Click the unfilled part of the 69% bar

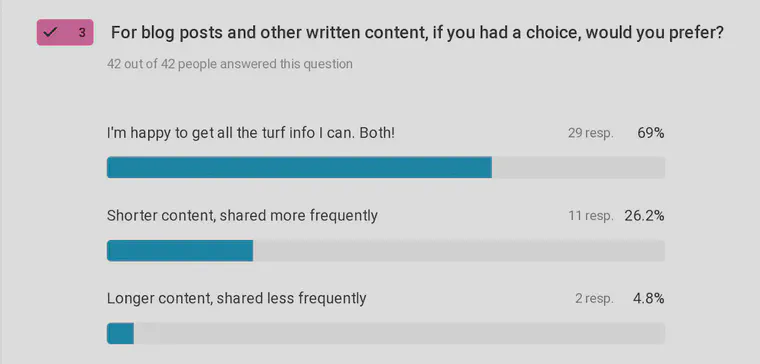tap(578, 167)
